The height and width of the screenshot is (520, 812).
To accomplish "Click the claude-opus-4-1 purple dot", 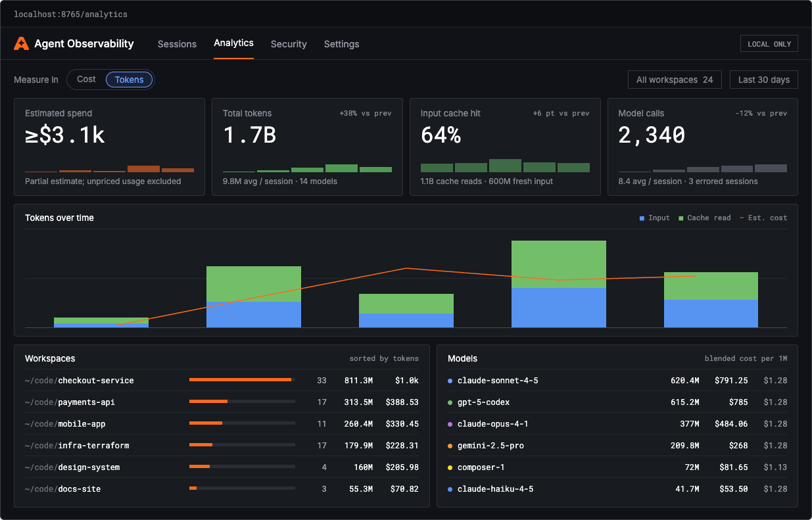I will [x=450, y=424].
